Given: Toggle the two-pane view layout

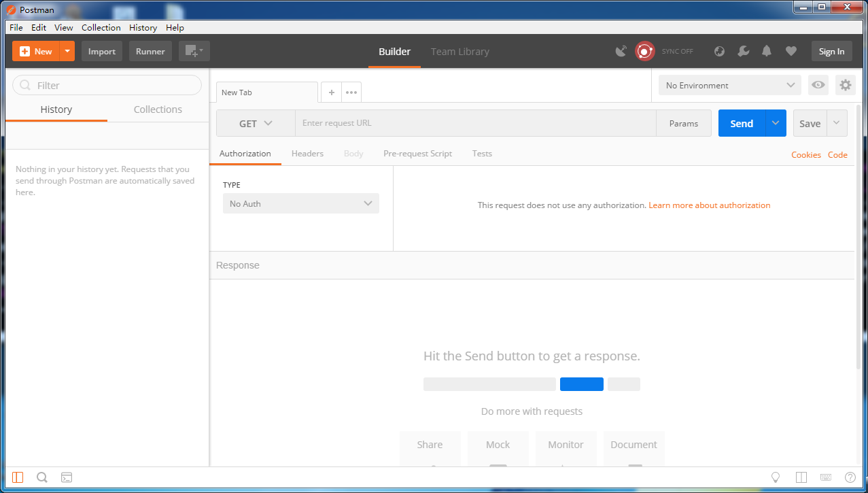Looking at the screenshot, I should click(801, 477).
